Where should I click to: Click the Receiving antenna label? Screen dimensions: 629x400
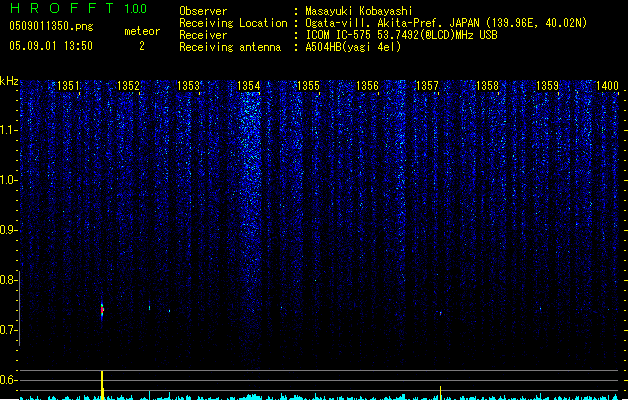[230, 47]
